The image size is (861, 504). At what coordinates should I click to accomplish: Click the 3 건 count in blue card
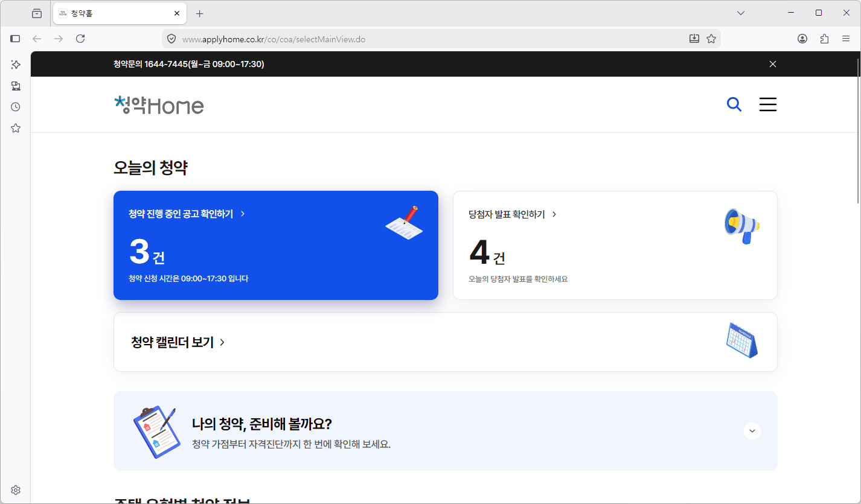click(x=147, y=252)
